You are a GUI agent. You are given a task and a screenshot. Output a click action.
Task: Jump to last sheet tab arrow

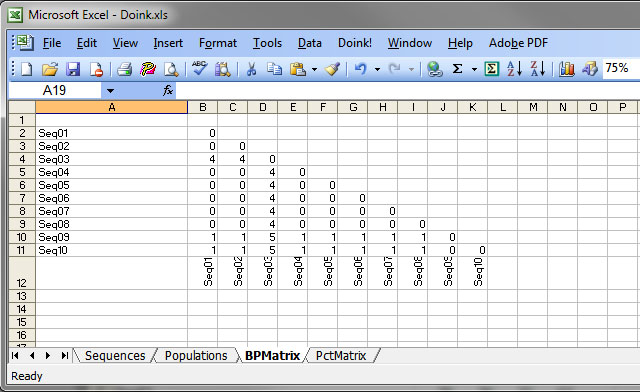pyautogui.click(x=64, y=356)
